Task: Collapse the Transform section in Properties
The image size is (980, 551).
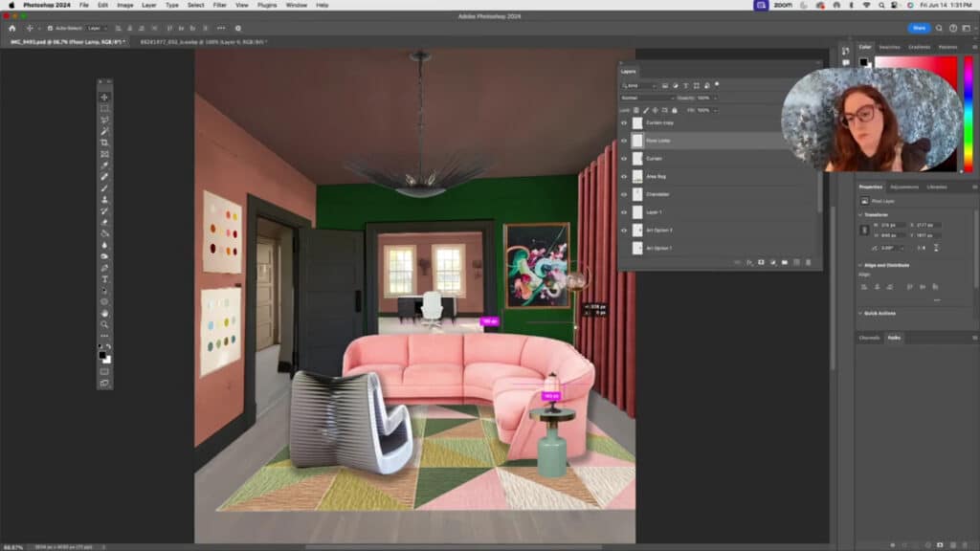Action: (859, 214)
